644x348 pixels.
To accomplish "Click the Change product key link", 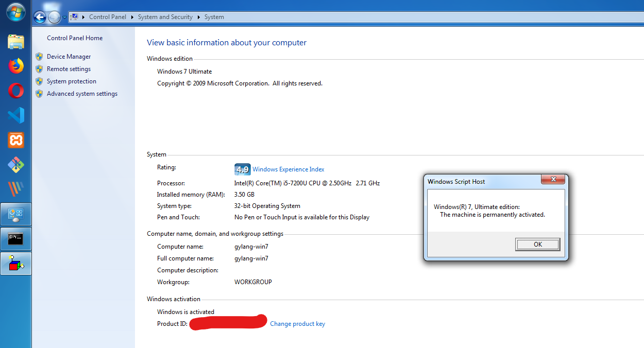I will (297, 324).
